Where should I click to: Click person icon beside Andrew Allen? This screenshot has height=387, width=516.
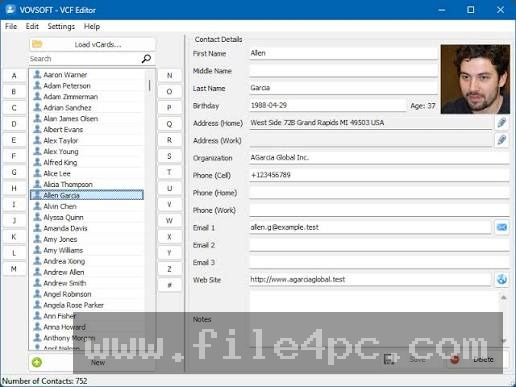pos(37,272)
